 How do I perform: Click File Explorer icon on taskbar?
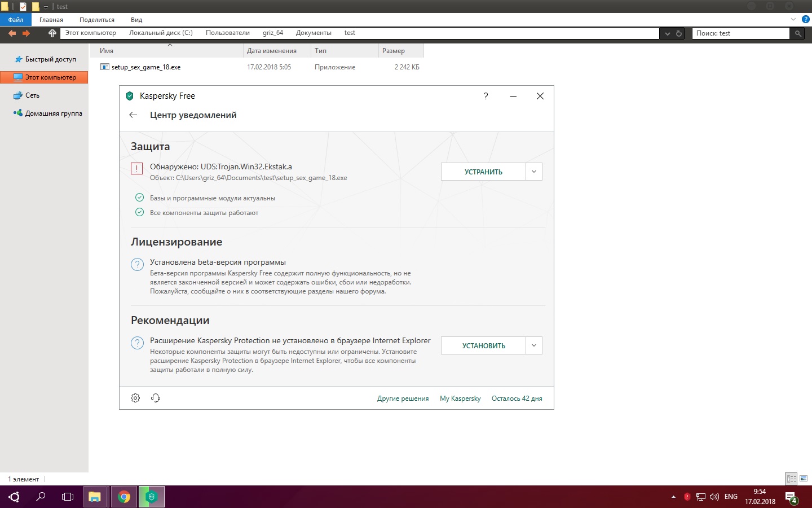[x=95, y=497]
